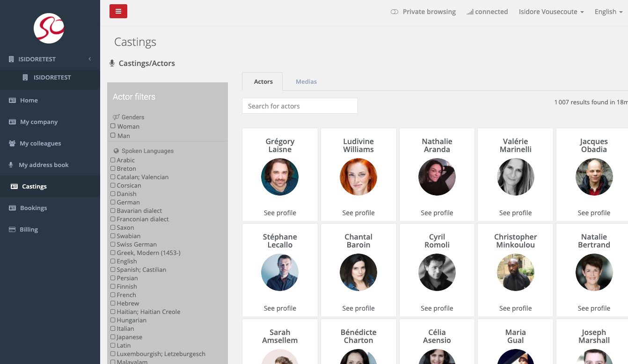
Task: Click the Billing credit card icon
Action: [x=12, y=229]
